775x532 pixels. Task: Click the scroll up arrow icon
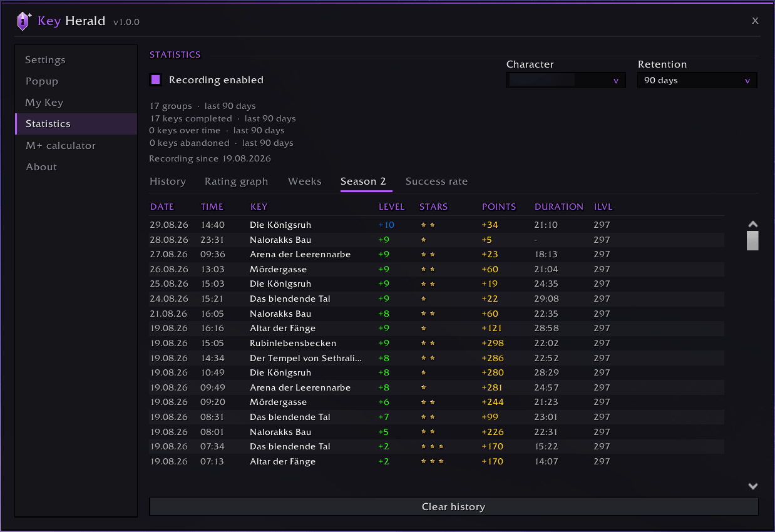click(x=753, y=224)
